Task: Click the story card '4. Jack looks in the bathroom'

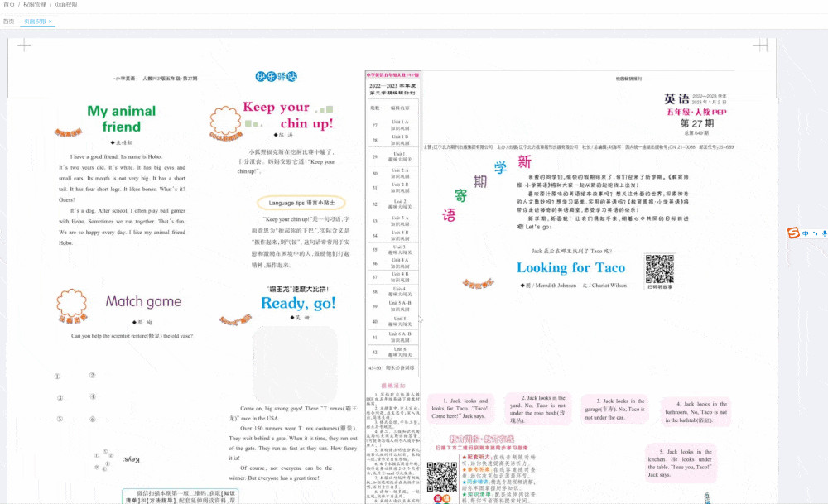Action: pos(696,412)
